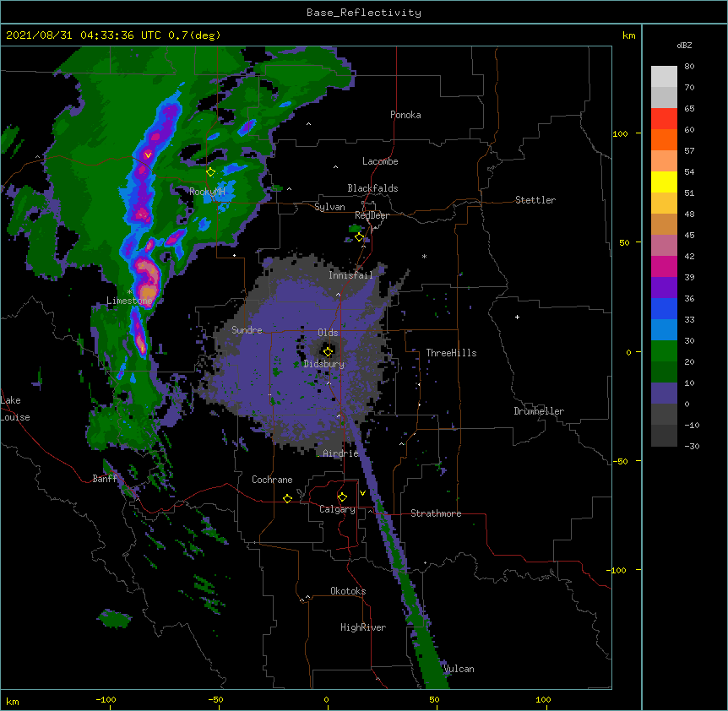Click the Calgary city label
The width and height of the screenshot is (728, 711).
click(x=337, y=509)
